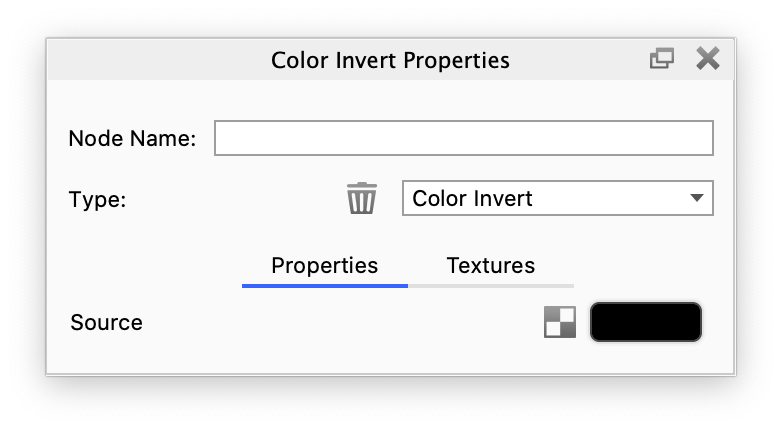Click the Type dropdown arrow

click(x=697, y=198)
